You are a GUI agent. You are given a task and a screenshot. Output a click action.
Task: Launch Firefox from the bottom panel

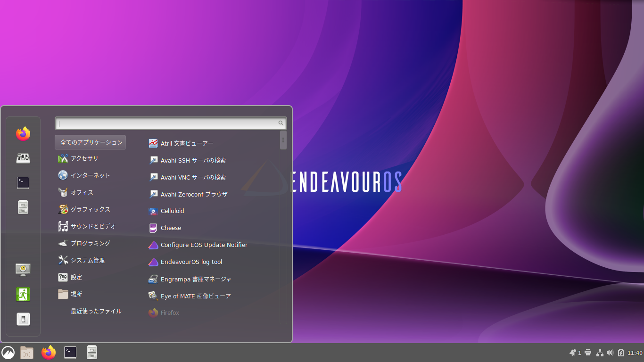tap(48, 353)
